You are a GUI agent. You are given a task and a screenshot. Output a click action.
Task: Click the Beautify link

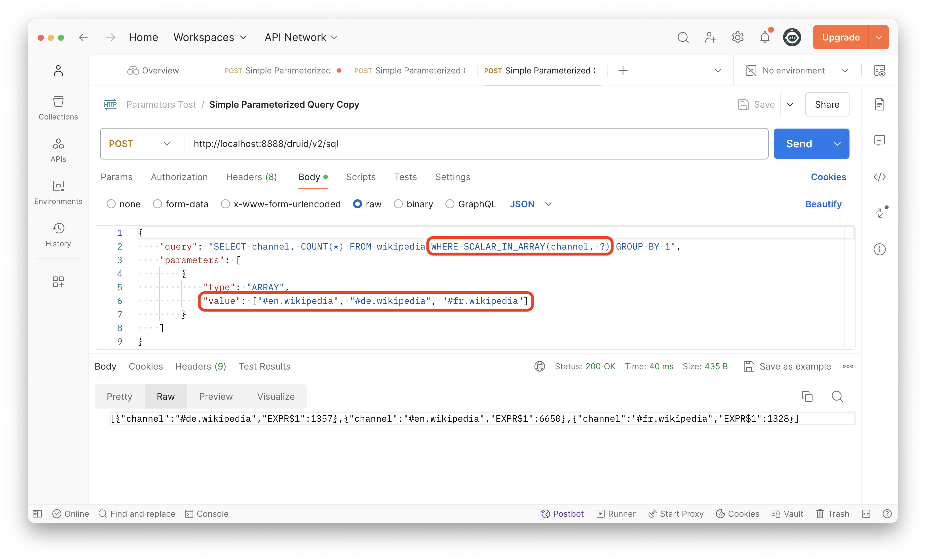(x=823, y=204)
